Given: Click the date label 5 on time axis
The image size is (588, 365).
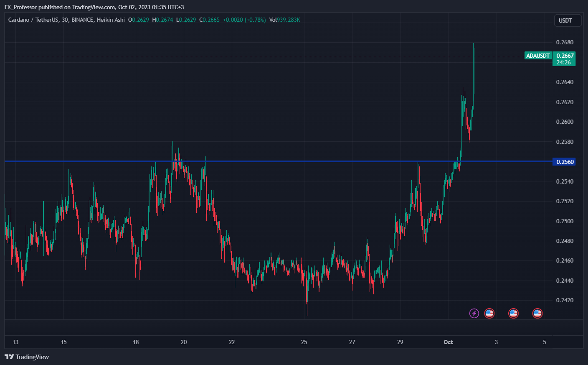Looking at the screenshot, I should [x=545, y=342].
